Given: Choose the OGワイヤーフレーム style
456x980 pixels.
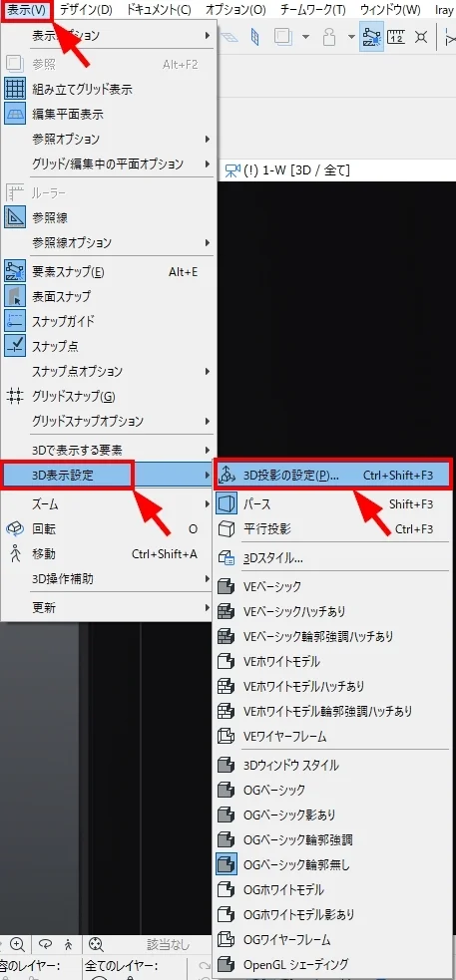Looking at the screenshot, I should click(x=332, y=939).
